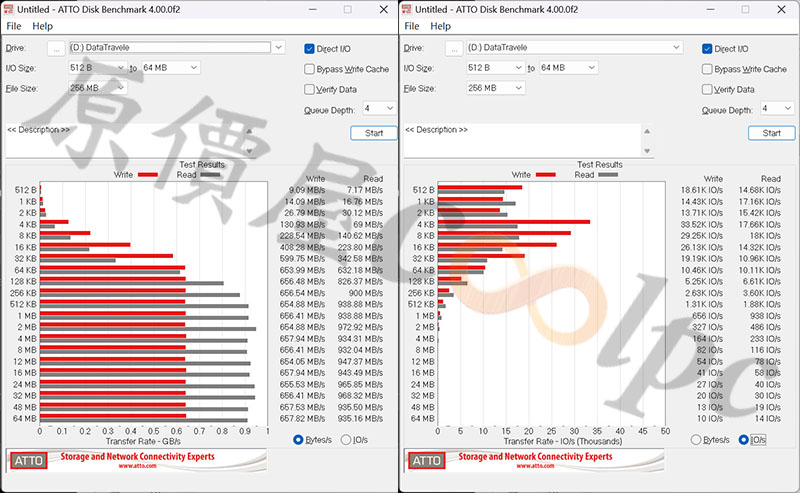The height and width of the screenshot is (493, 800).
Task: Click description scroll down arrow, right window
Action: [x=647, y=151]
